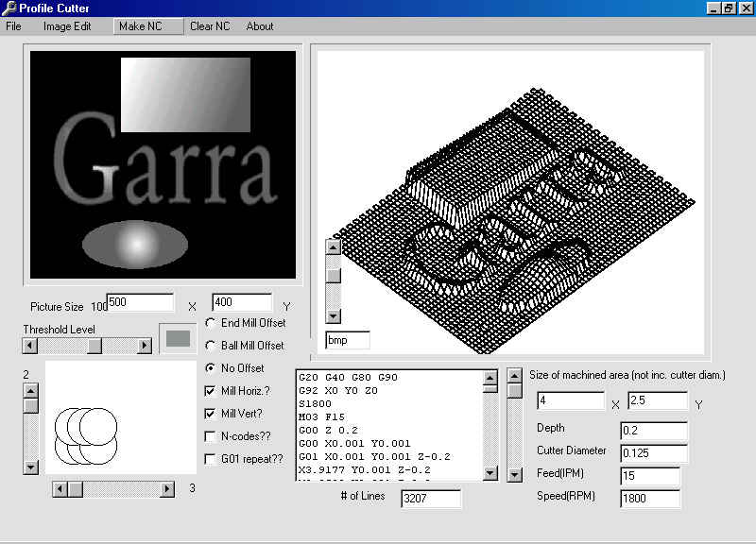Choose the No Offset radio button
This screenshot has height=544, width=756.
(211, 368)
